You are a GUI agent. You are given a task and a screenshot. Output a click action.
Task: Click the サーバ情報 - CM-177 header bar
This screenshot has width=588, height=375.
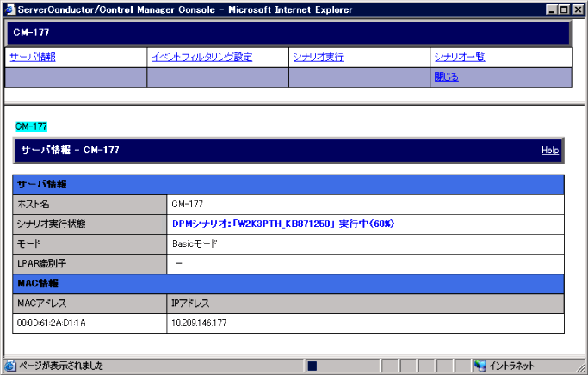258,150
